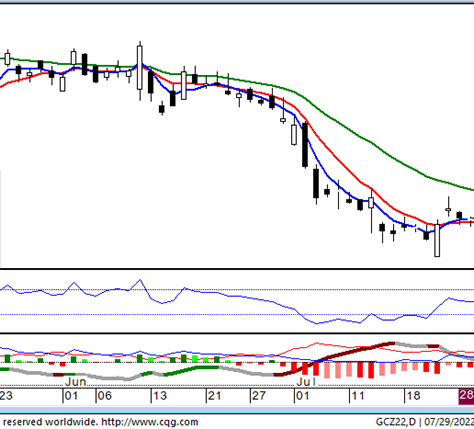
Task: Select the 06 date label on time axis
Action: [104, 396]
